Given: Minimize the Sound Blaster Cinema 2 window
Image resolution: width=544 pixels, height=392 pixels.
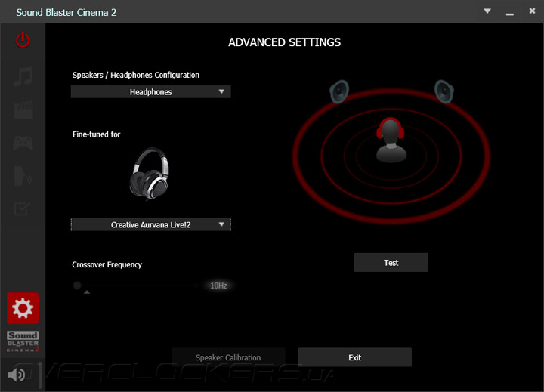Looking at the screenshot, I should (x=510, y=14).
